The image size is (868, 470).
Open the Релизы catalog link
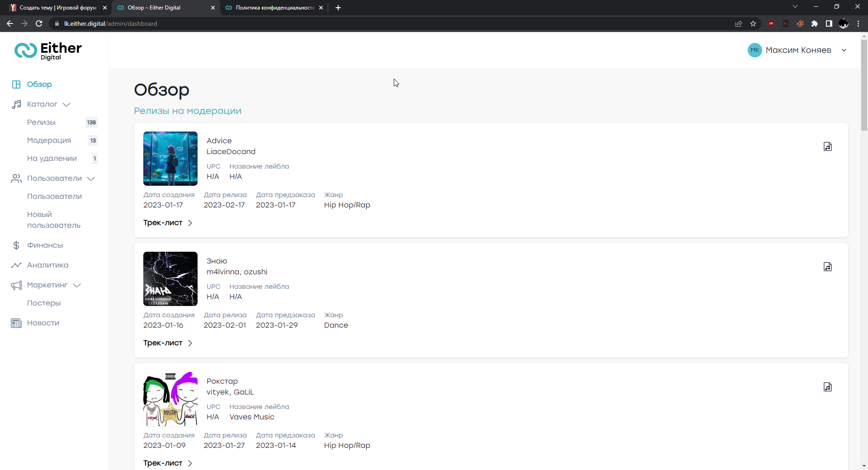pyautogui.click(x=41, y=122)
